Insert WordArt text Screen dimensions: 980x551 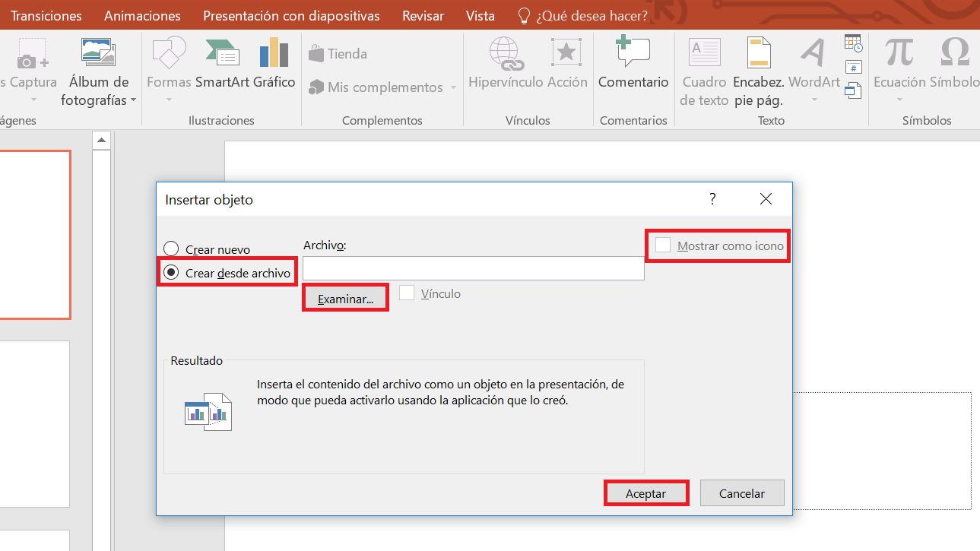coord(813,65)
